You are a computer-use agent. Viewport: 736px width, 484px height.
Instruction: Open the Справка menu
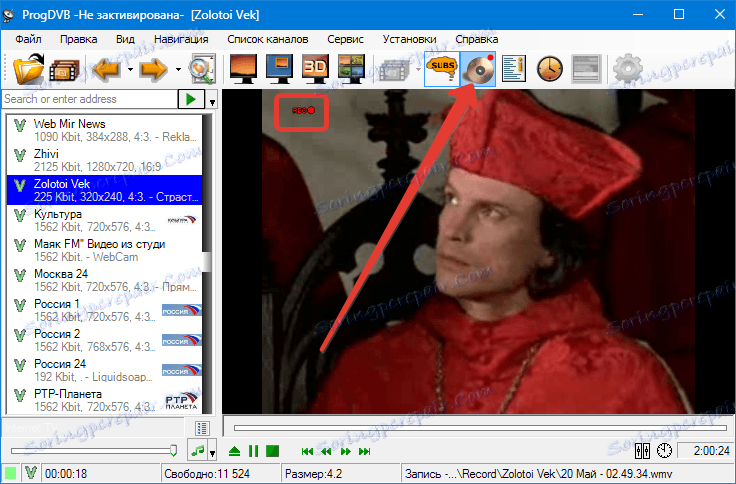(x=476, y=39)
